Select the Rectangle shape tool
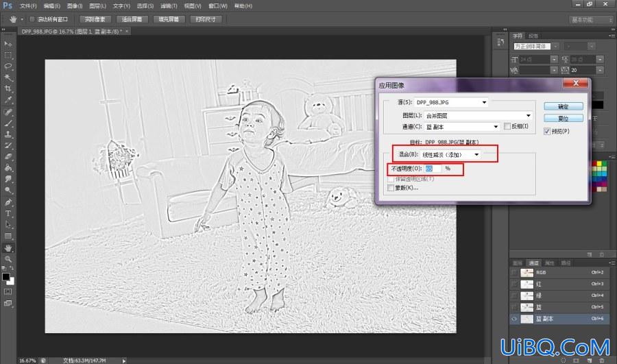 click(x=8, y=236)
